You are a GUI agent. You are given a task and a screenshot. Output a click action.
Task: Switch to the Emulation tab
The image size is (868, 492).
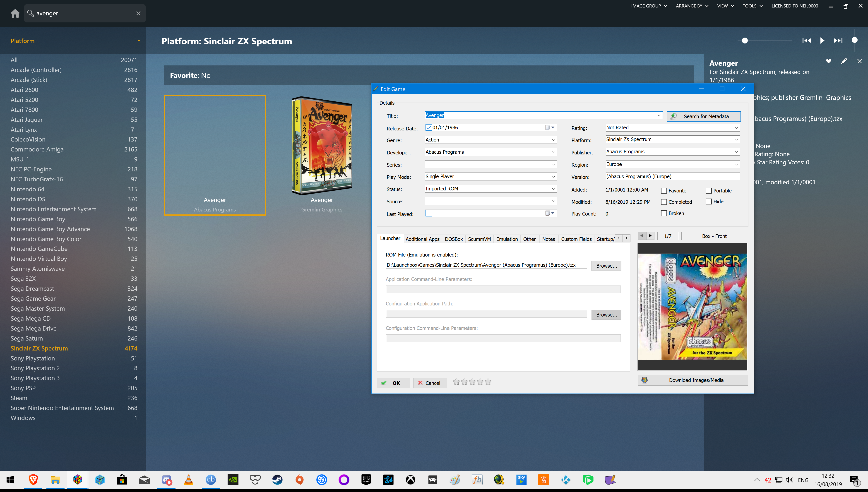click(x=507, y=239)
